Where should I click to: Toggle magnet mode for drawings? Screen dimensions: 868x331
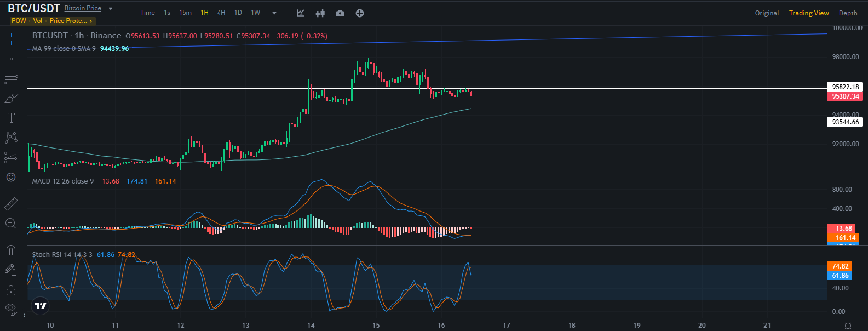(11, 250)
